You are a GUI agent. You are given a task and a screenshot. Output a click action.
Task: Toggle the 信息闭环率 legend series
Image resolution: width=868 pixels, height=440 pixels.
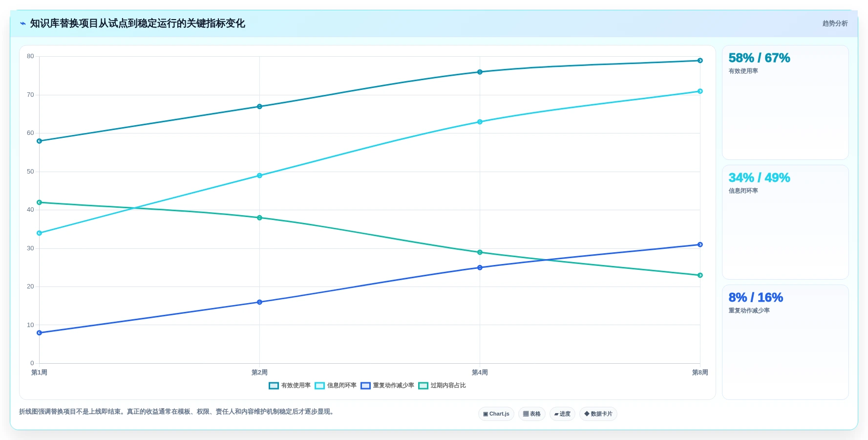[336, 385]
